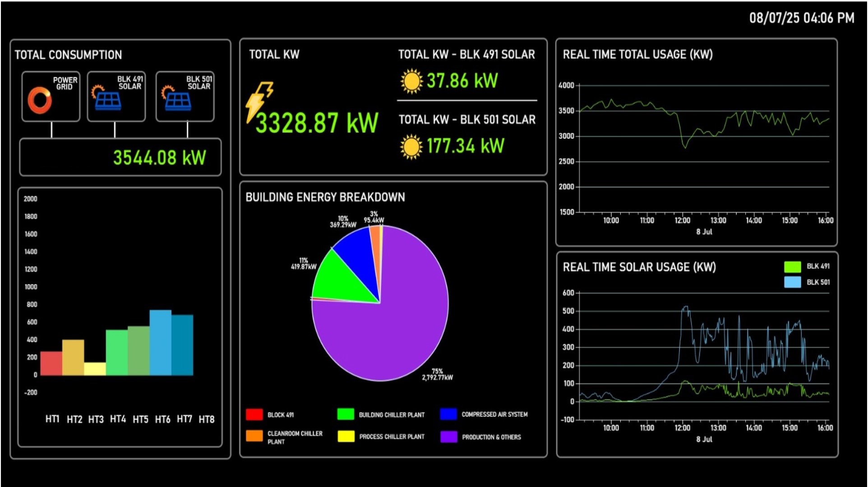Click the Cleanroom Chiller Plant orange legend swatch
Screen dimensions: 868x487
coord(254,436)
